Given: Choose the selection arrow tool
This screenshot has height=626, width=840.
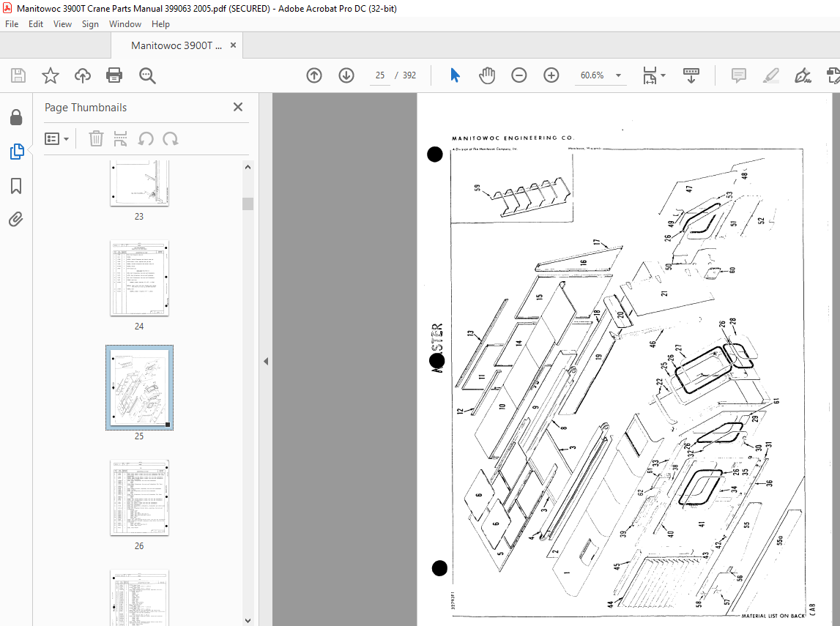Looking at the screenshot, I should coord(455,75).
